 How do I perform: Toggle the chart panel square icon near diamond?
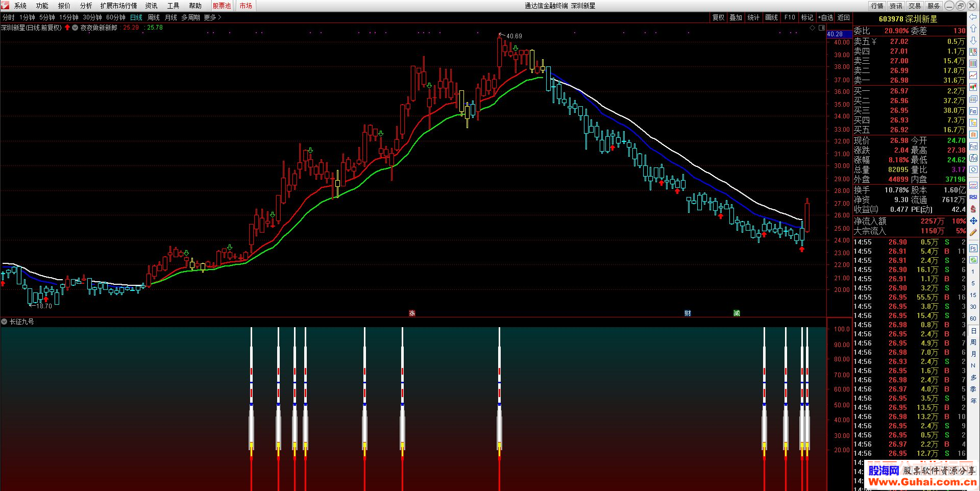[822, 28]
